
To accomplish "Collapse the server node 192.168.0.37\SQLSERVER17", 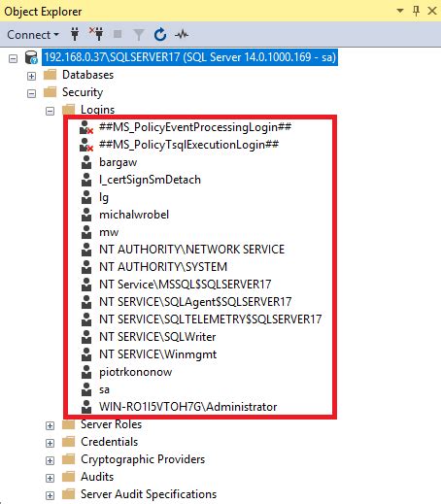I will pos(13,58).
